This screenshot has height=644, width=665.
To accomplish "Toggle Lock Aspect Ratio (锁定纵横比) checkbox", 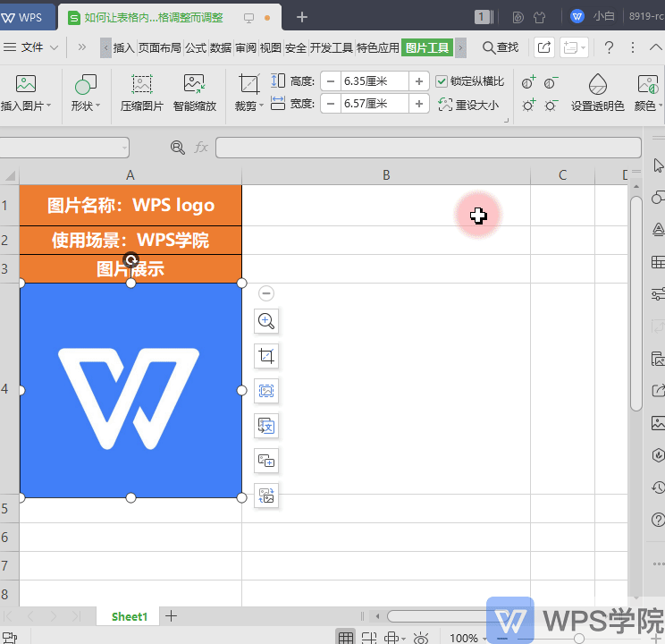I will [442, 81].
